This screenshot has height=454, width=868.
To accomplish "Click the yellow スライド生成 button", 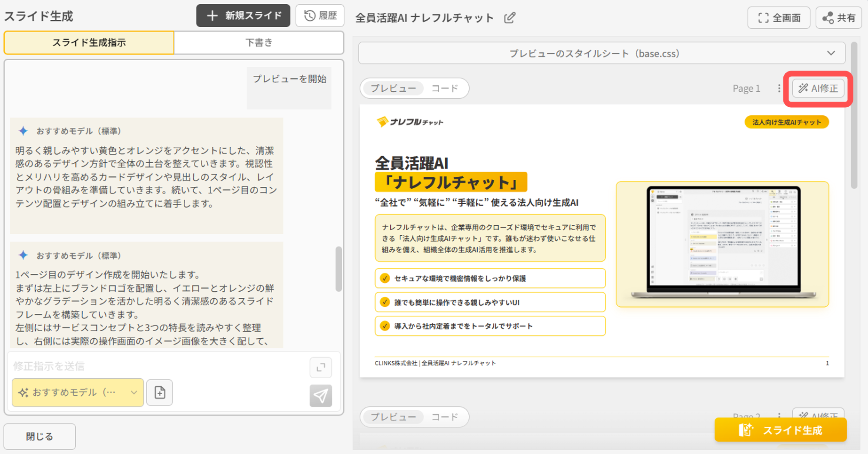I will tap(780, 430).
